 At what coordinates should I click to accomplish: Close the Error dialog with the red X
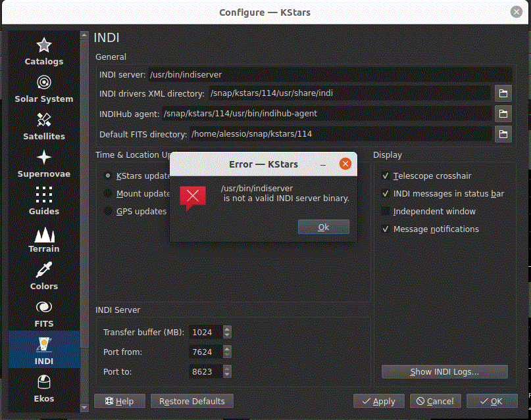tap(345, 164)
